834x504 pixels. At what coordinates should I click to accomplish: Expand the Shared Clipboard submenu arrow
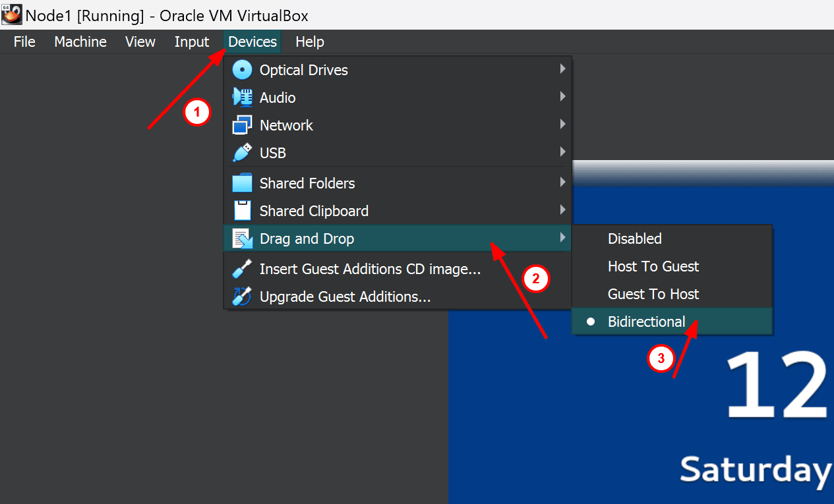[562, 210]
